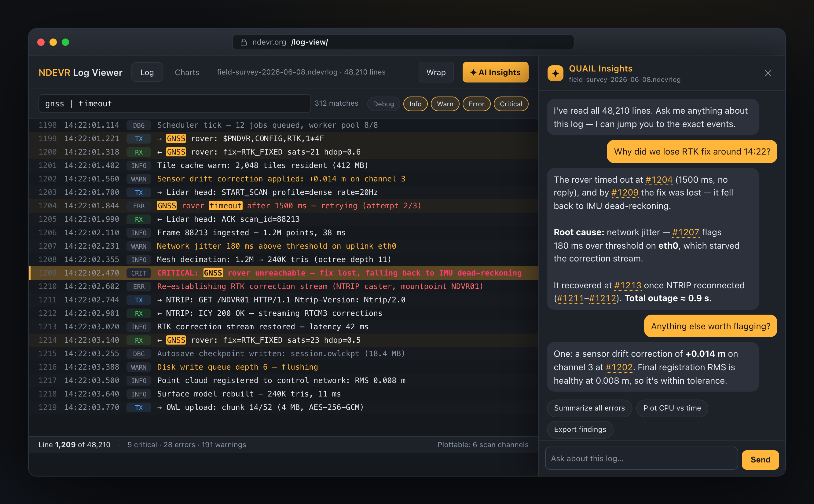814x504 pixels.
Task: Click the RX badge on line 1214
Action: click(139, 340)
